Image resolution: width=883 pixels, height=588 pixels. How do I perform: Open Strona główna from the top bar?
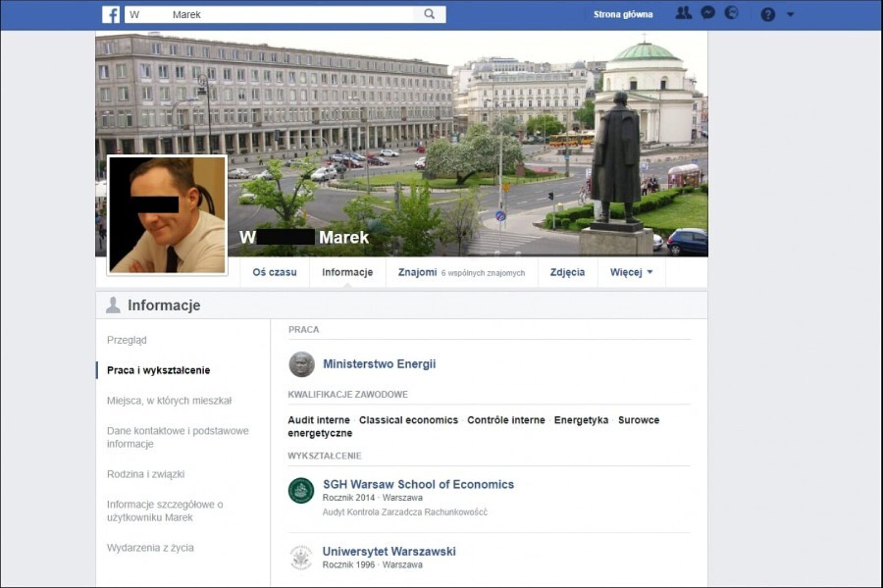[x=623, y=14]
